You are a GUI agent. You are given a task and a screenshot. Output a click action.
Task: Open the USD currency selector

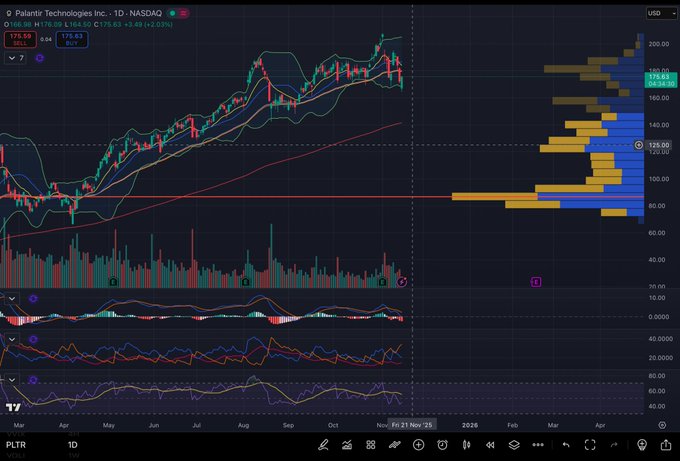656,14
